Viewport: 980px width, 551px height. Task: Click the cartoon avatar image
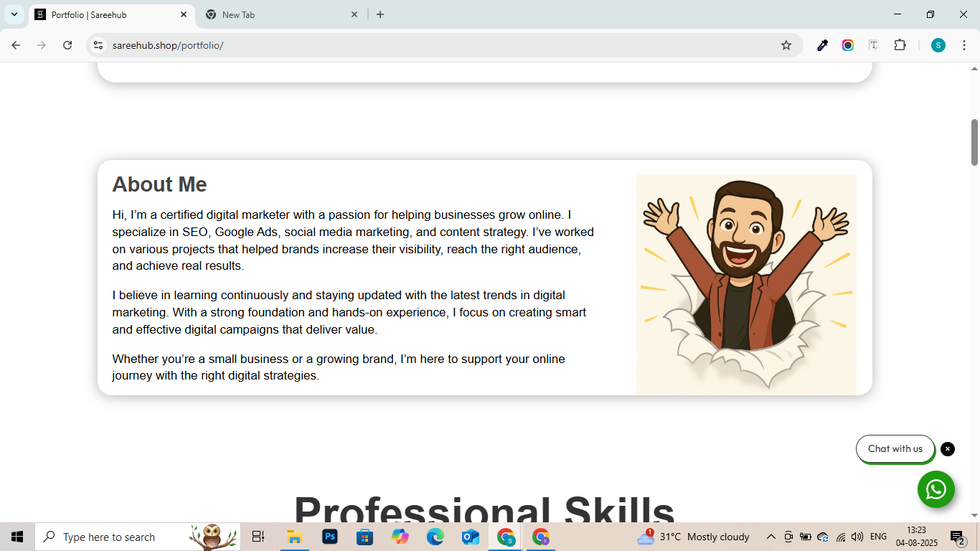coord(746,284)
